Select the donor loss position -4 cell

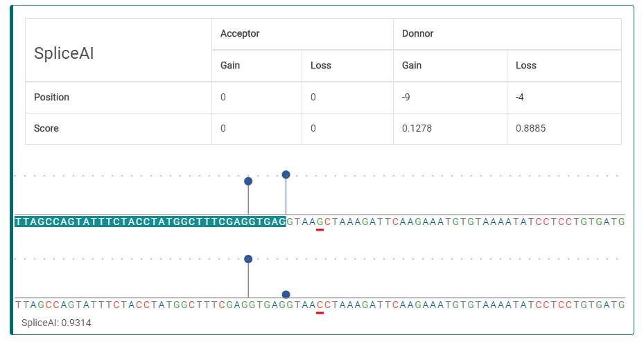pos(520,97)
